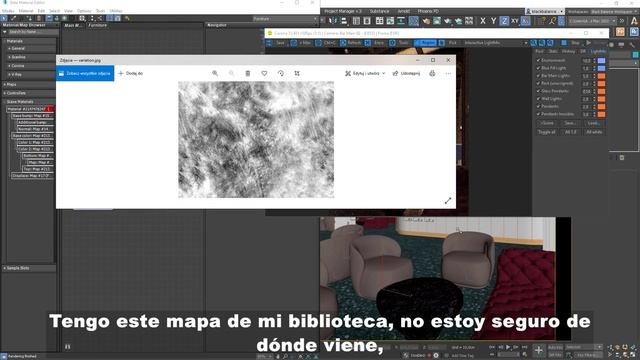Uncheck the Blue Fill Light checkbox

(538, 68)
